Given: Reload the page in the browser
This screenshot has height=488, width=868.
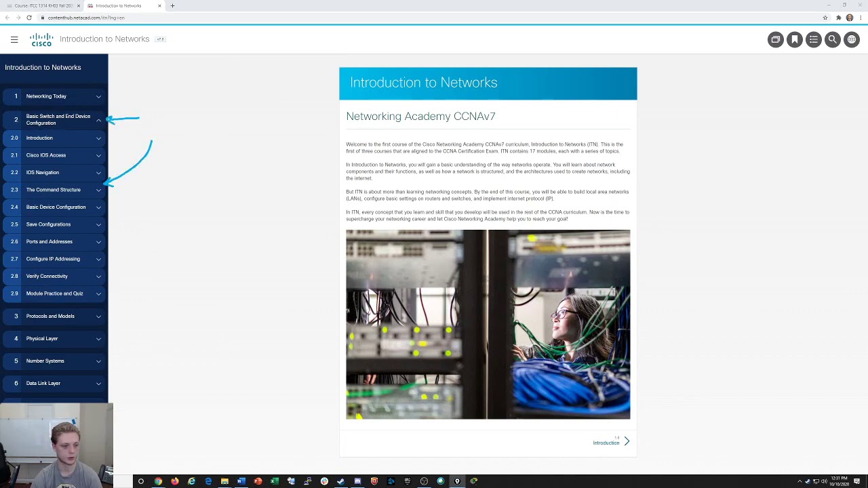Looking at the screenshot, I should pos(29,18).
